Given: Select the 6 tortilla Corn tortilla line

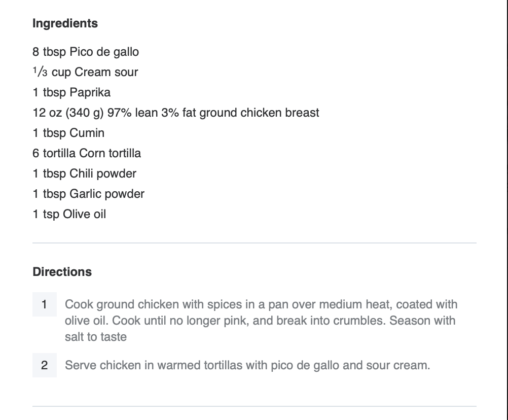Looking at the screenshot, I should pos(87,153).
